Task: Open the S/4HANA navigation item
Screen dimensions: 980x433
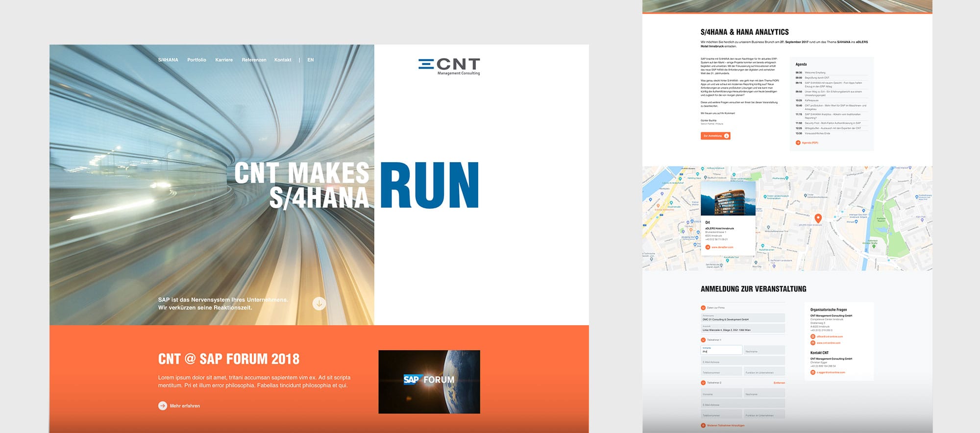Action: 168,60
